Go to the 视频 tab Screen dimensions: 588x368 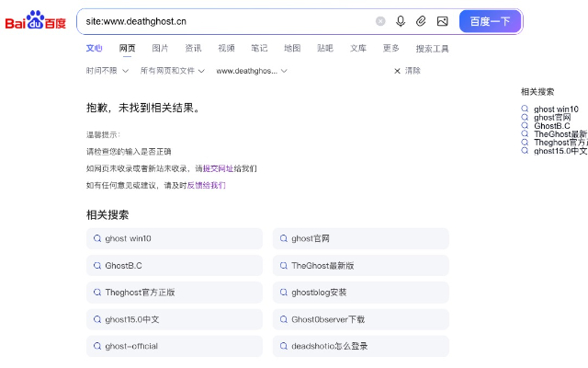(226, 49)
